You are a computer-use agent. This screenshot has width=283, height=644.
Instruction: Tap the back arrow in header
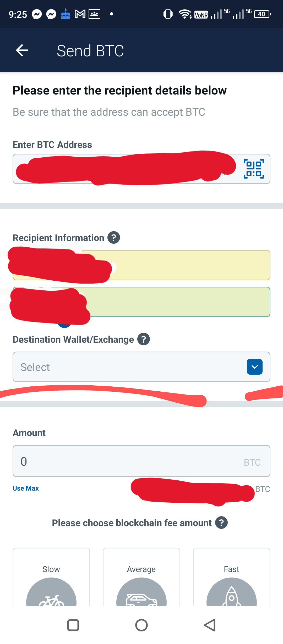[x=22, y=50]
